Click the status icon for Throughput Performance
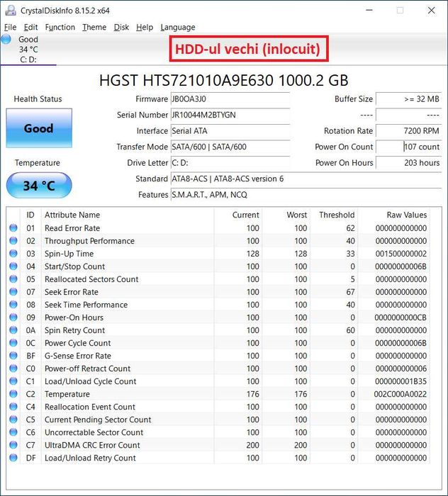This screenshot has height=496, width=448. (13, 241)
